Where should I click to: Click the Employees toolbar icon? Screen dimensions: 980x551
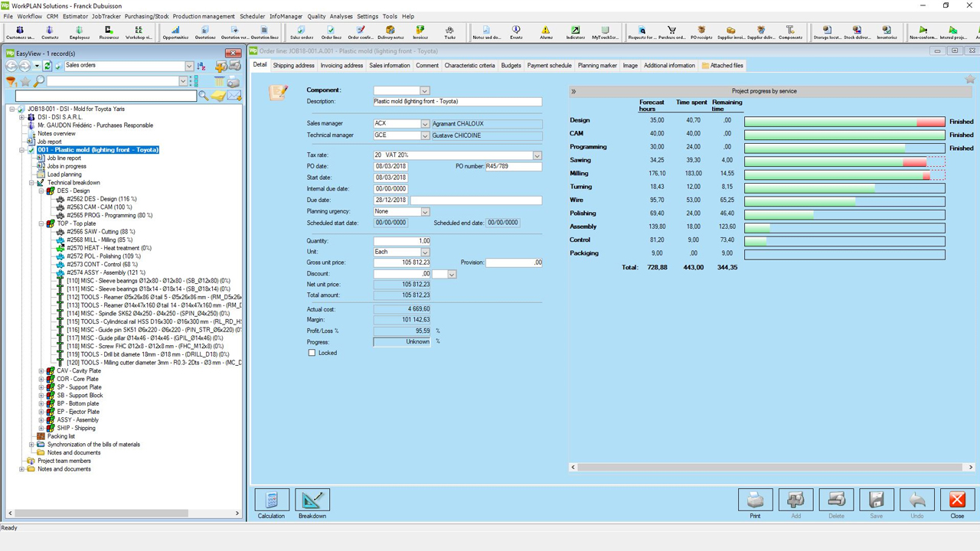point(79,32)
